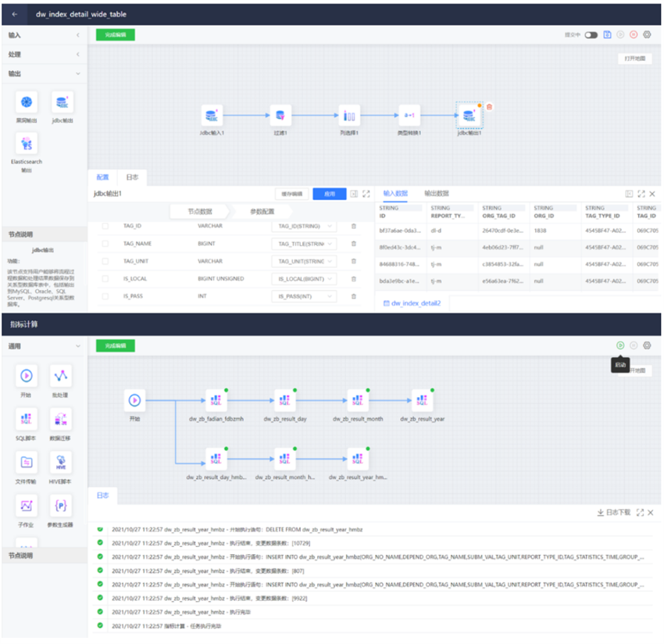The height and width of the screenshot is (644, 664).
Task: Click the 类型转换1 node on canvas
Action: point(411,116)
